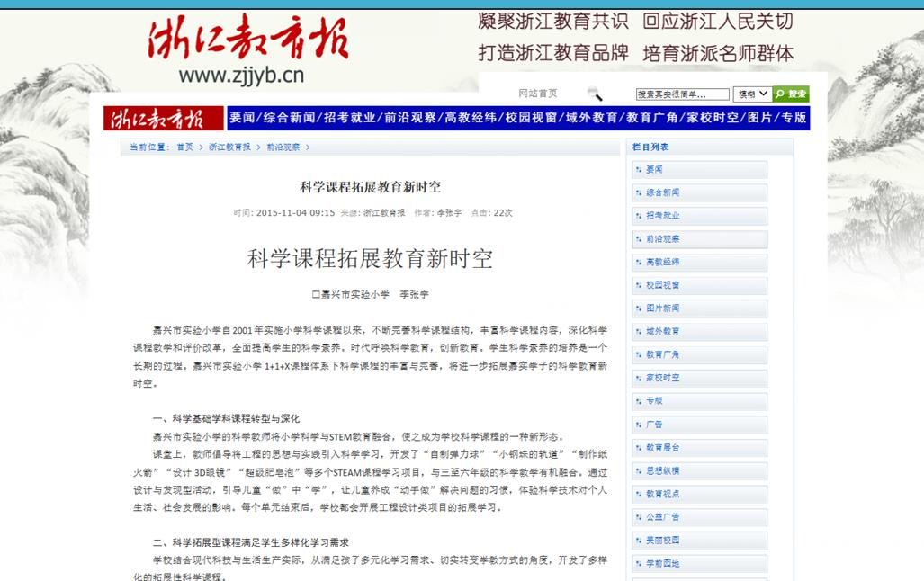924x581 pixels.
Task: Click the heading 一、科学基础学科课程转型与深化
Action: [227, 419]
